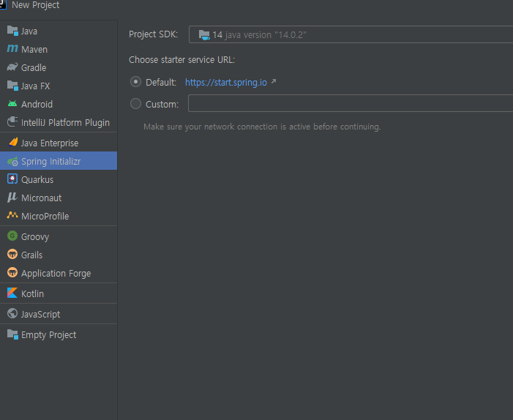The width and height of the screenshot is (513, 420).
Task: Focus the Custom URL input field
Action: [x=351, y=103]
